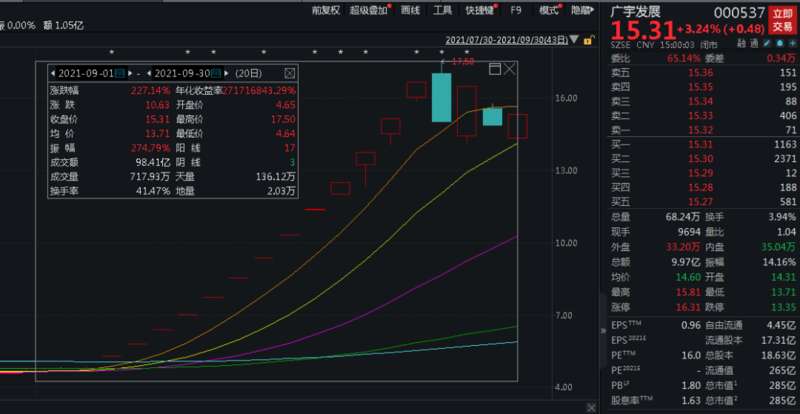This screenshot has height=414, width=800.
Task: Click the 内盘 value 35.04万
Action: (778, 247)
